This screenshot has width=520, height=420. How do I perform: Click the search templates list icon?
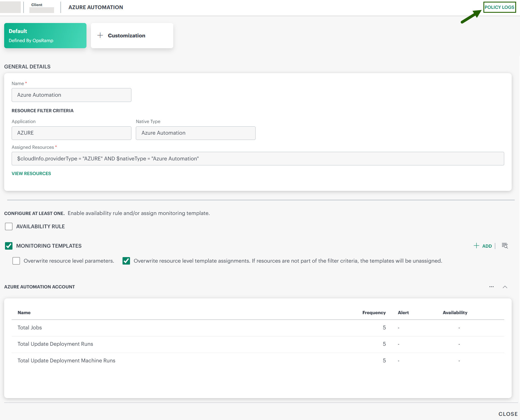click(x=505, y=246)
